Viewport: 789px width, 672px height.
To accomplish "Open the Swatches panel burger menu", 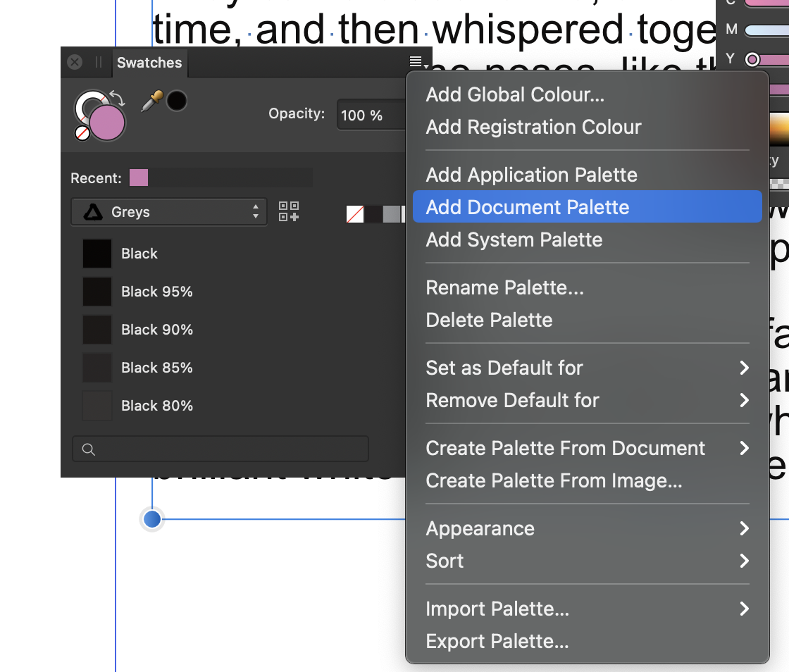I will pyautogui.click(x=414, y=61).
